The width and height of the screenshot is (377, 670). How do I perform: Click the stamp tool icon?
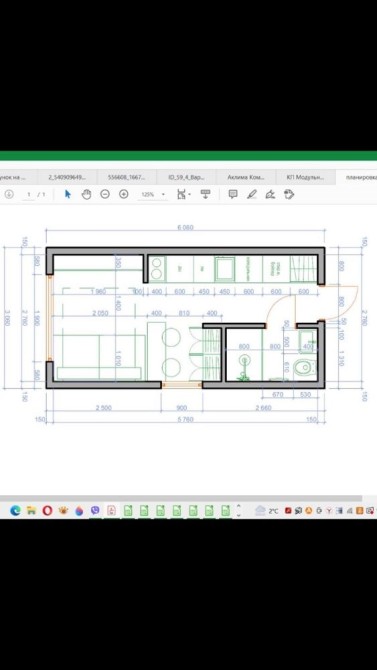(x=289, y=194)
